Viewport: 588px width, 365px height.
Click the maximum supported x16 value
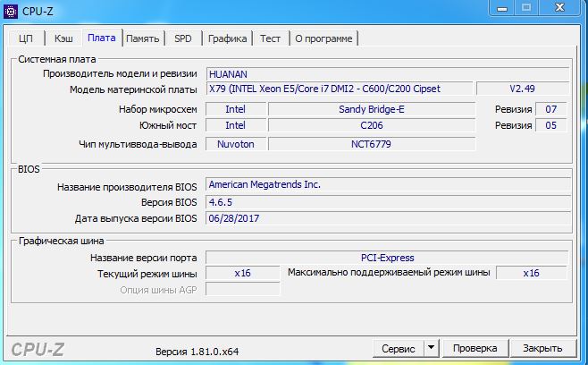tap(531, 273)
